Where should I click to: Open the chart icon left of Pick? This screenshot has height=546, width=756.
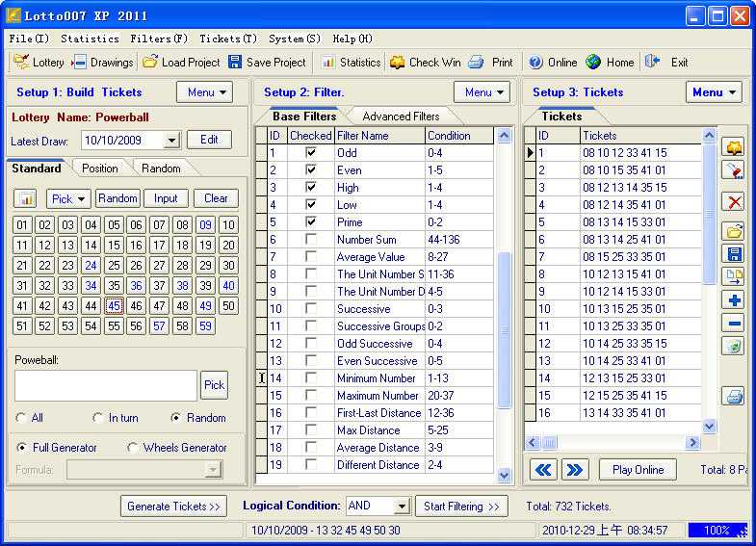[x=26, y=198]
